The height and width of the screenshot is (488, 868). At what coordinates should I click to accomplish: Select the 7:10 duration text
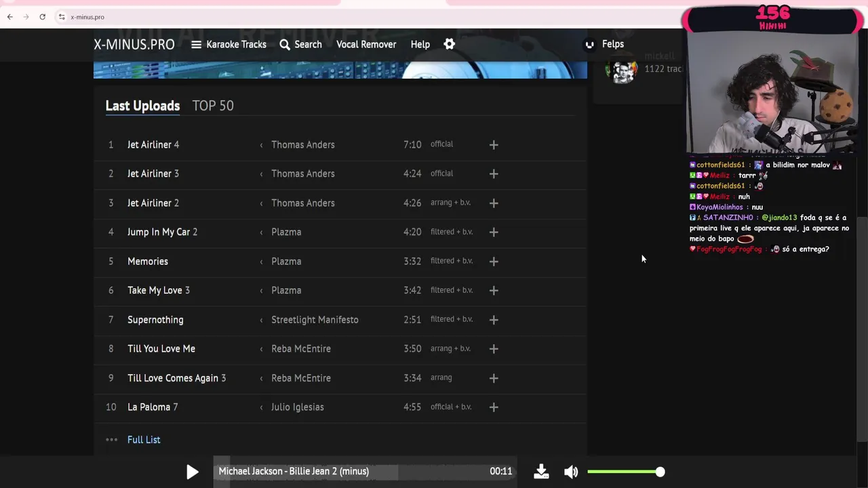click(x=412, y=144)
